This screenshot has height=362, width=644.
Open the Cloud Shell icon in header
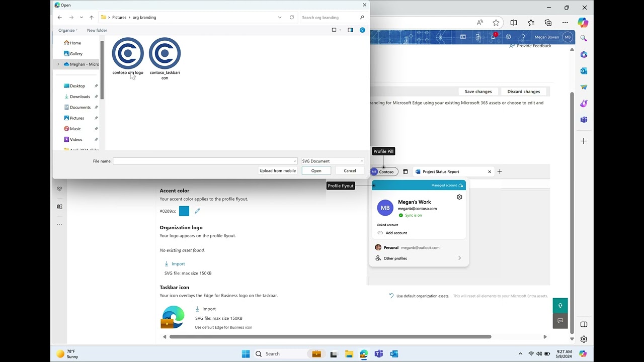(463, 37)
